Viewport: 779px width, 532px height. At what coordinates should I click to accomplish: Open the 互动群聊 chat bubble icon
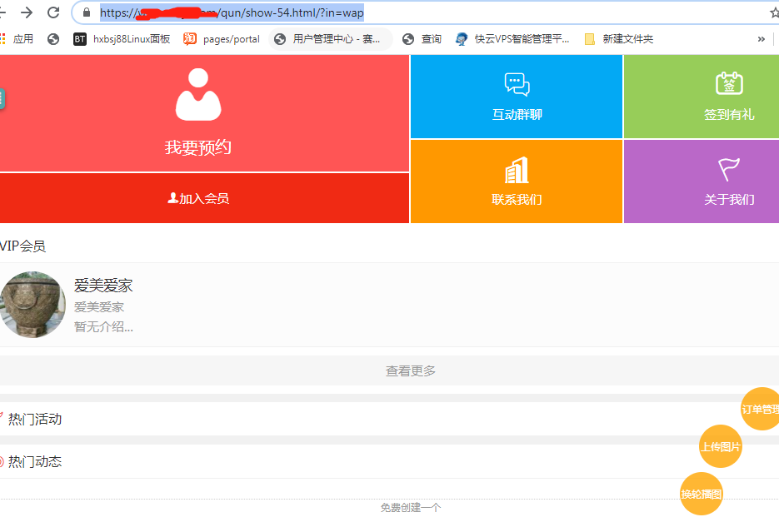[517, 85]
